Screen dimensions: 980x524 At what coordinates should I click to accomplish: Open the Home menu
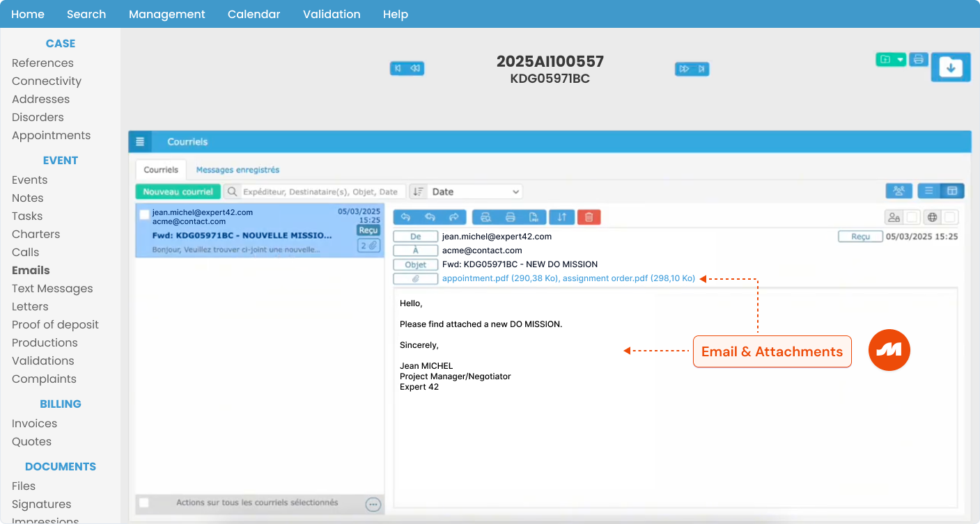click(28, 14)
